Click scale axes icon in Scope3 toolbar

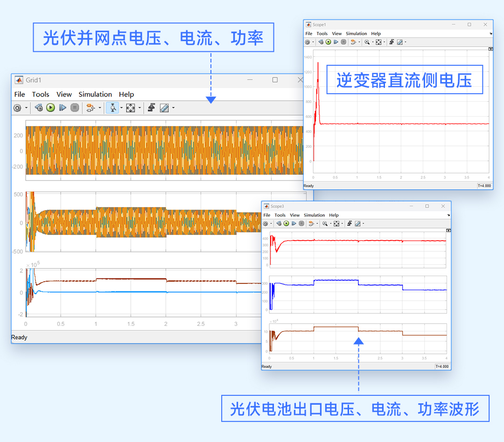(336, 224)
